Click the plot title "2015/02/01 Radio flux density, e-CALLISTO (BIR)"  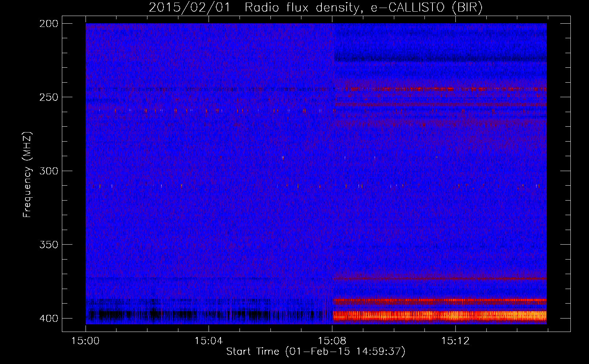tap(316, 8)
